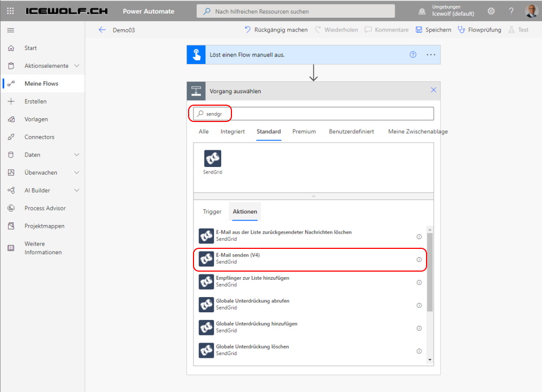This screenshot has width=542, height=392.
Task: Show info for Globale Unterdrückung abrufen
Action: click(x=419, y=305)
